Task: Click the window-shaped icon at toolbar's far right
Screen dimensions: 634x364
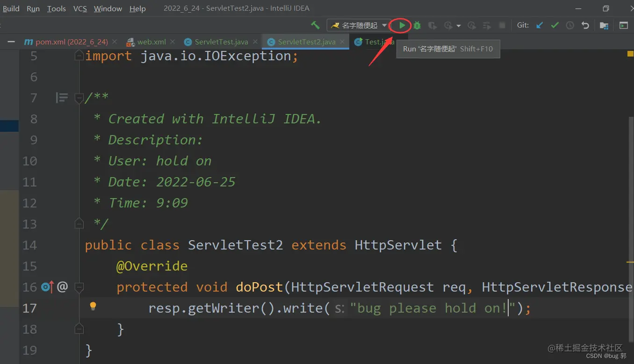Action: click(x=624, y=25)
